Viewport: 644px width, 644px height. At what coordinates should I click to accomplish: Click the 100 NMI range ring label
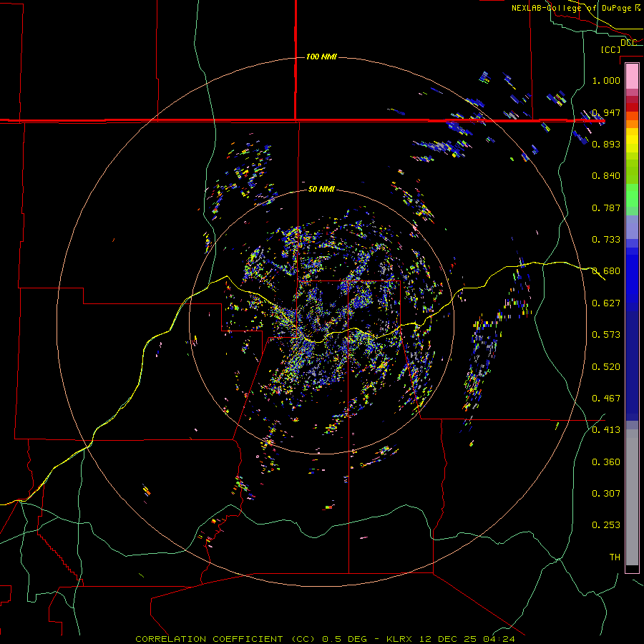tap(321, 57)
